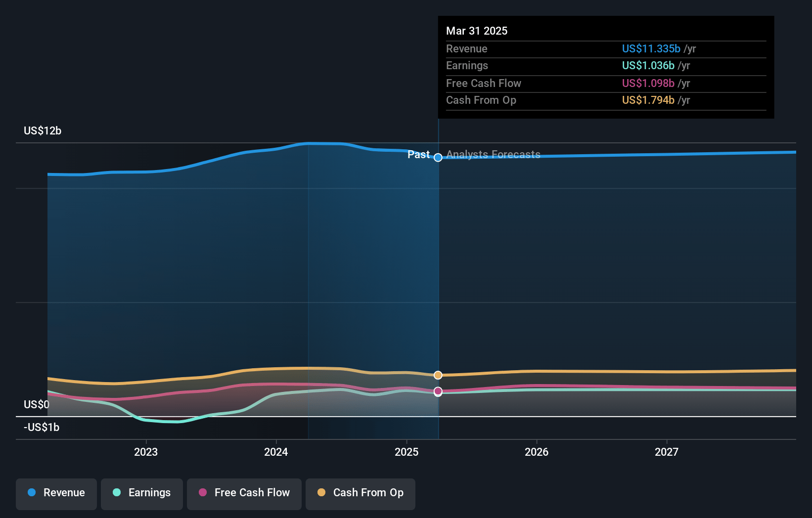Click the Analysts Forecasts label
812x518 pixels.
pos(493,154)
